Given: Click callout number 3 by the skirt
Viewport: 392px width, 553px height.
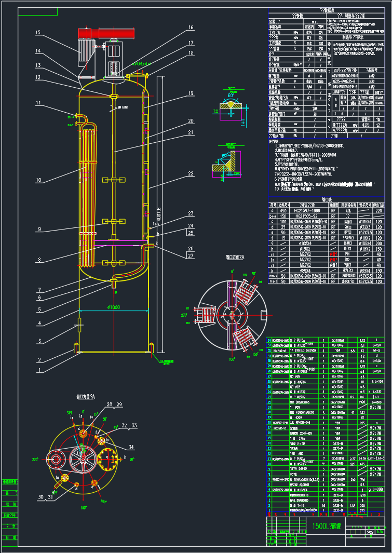Looking at the screenshot, I should pos(39,341).
